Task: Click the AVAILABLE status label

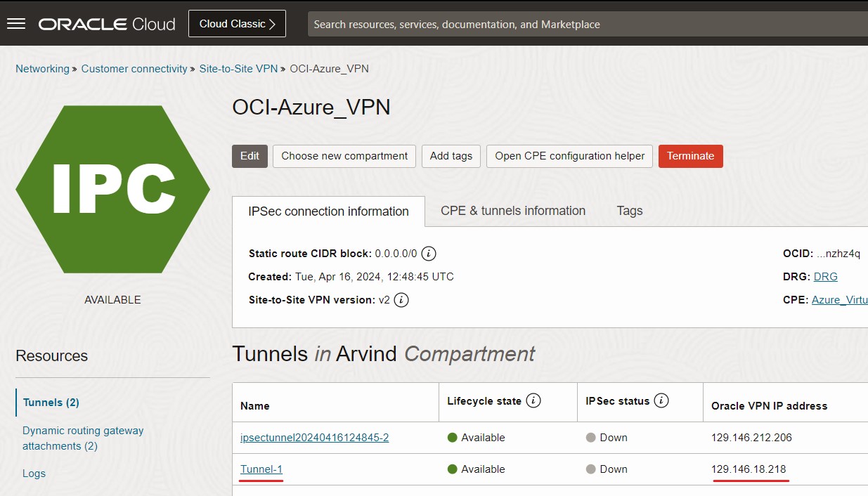Action: 112,300
